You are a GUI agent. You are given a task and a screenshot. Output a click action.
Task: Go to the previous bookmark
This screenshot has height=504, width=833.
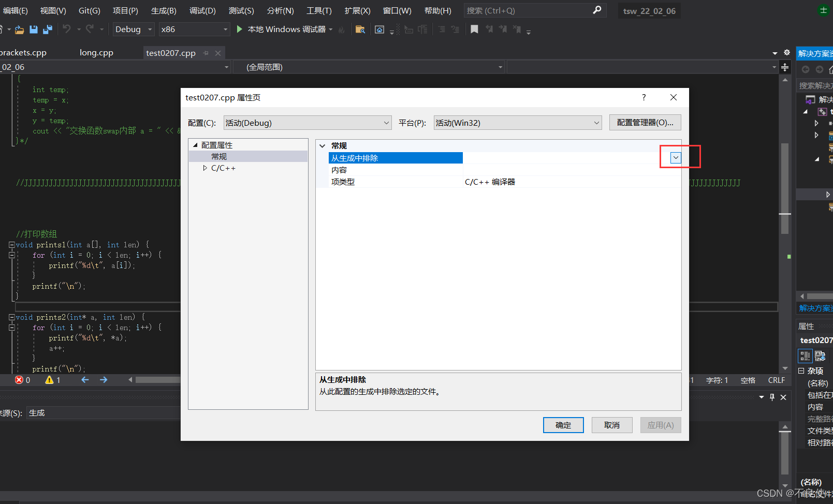(x=489, y=29)
